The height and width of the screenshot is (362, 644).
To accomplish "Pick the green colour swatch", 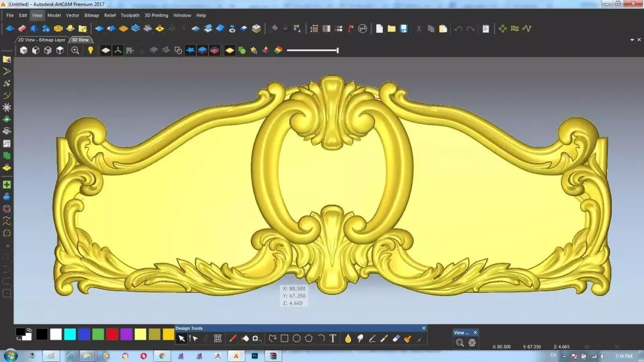I will (x=98, y=334).
